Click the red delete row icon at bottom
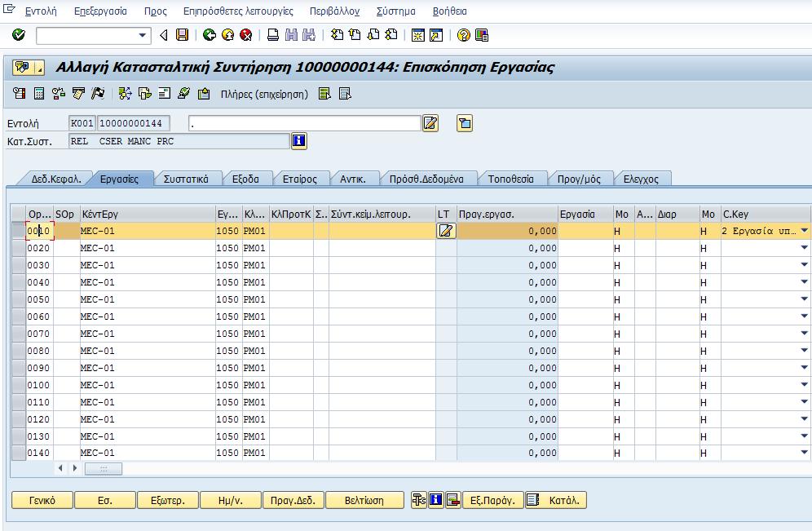 point(453,500)
